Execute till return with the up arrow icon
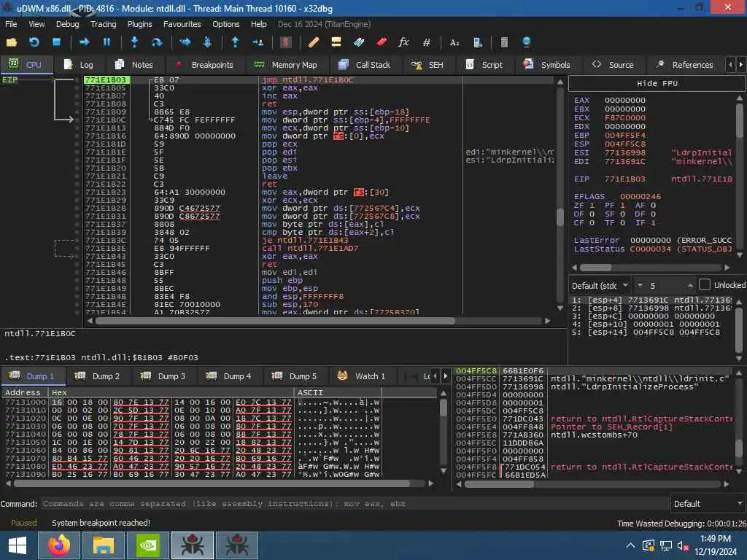Image resolution: width=747 pixels, height=560 pixels. pyautogui.click(x=235, y=42)
